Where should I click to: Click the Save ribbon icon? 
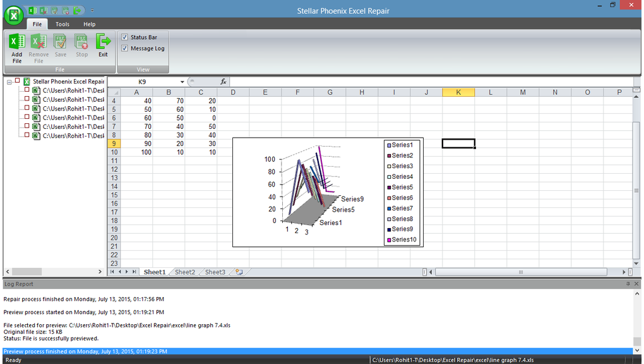tap(60, 41)
